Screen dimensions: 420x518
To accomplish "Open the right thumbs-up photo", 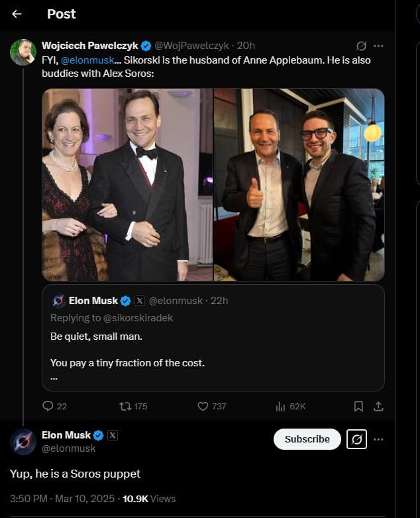I will pos(299,185).
